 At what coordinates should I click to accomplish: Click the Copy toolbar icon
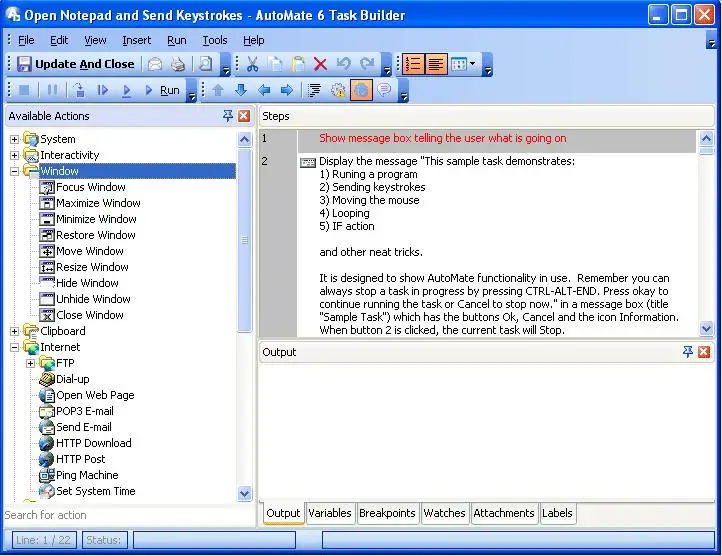[x=275, y=64]
